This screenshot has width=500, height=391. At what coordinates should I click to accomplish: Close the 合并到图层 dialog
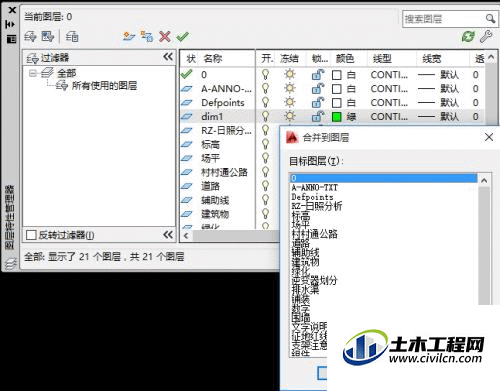(x=489, y=137)
